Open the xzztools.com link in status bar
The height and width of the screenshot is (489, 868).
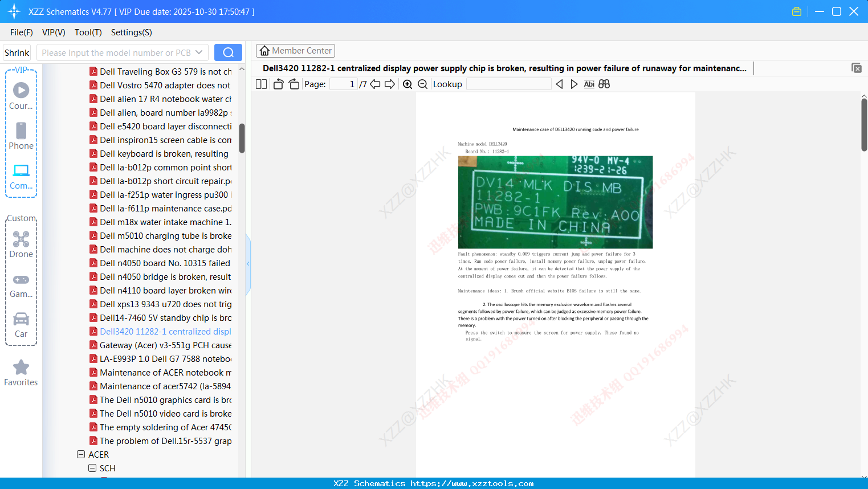pyautogui.click(x=472, y=483)
